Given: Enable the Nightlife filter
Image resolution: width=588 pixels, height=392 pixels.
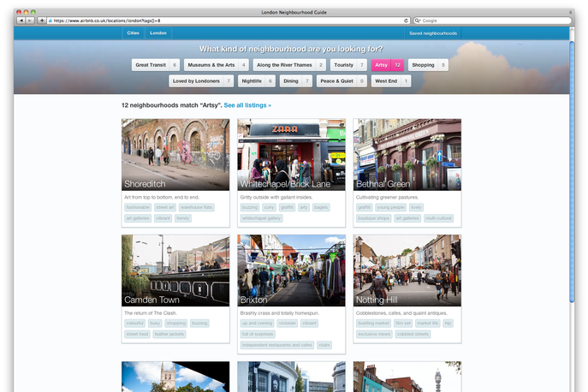Looking at the screenshot, I should pyautogui.click(x=257, y=81).
